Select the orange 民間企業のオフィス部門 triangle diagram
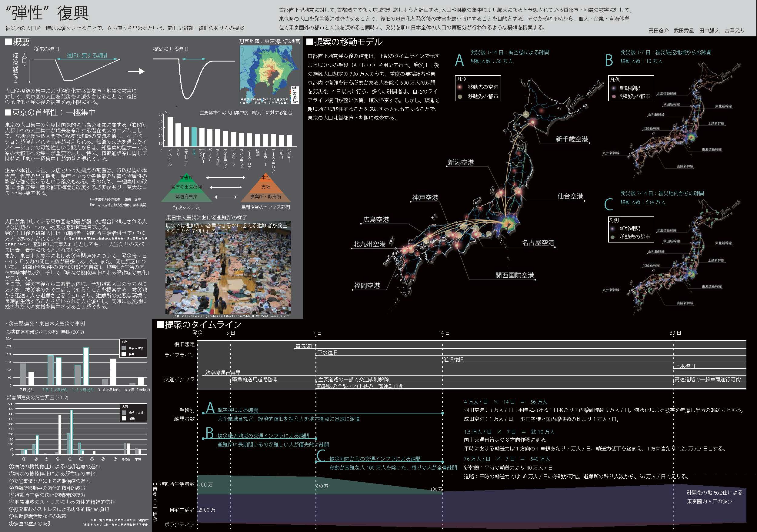The image size is (757, 532). (x=266, y=187)
